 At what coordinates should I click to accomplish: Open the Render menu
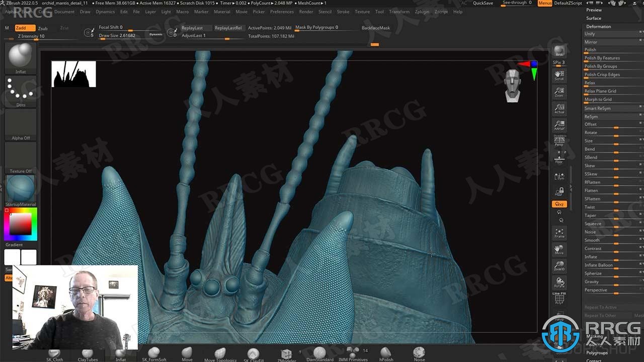(306, 12)
